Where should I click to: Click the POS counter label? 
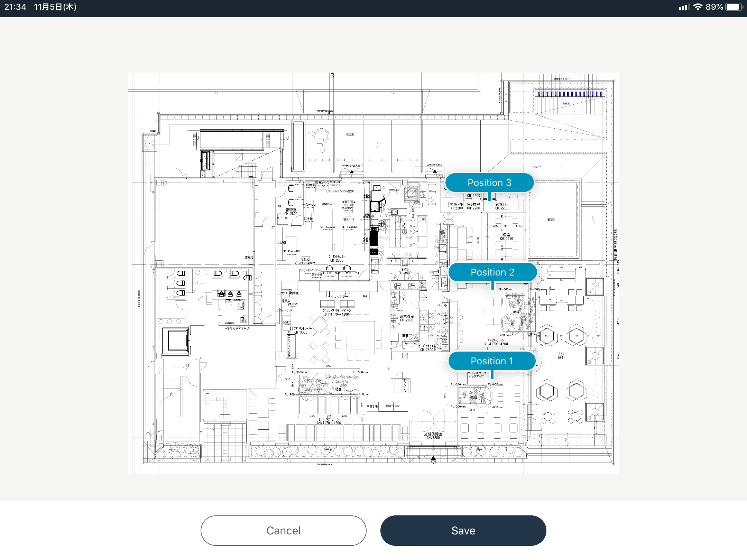pyautogui.click(x=365, y=296)
